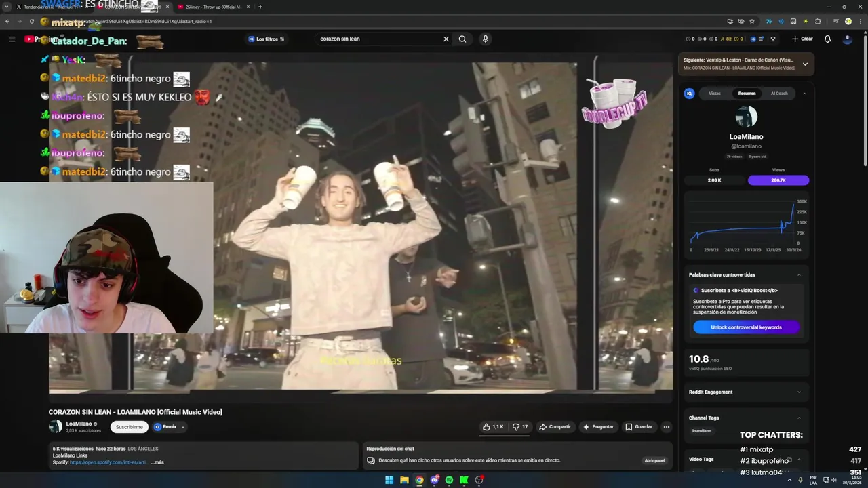The height and width of the screenshot is (488, 868).
Task: Save the video with Guardar
Action: pos(639,427)
